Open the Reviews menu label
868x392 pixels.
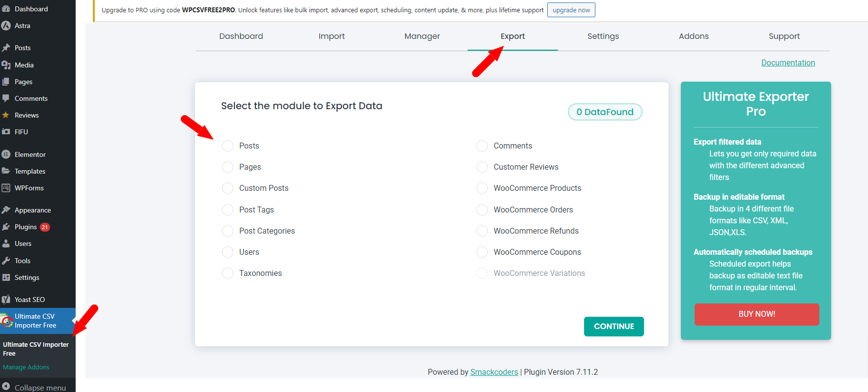(27, 115)
